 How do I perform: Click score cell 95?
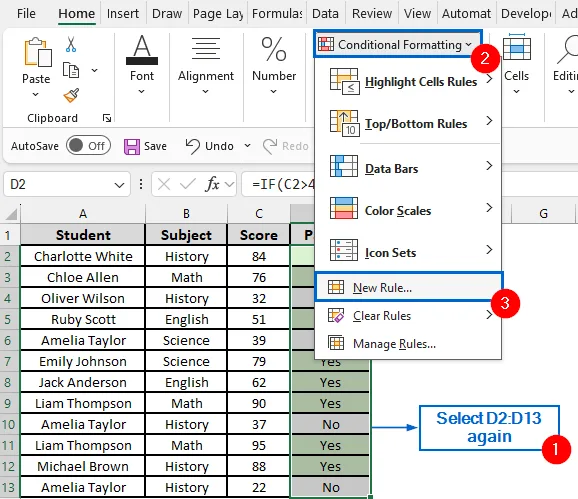(x=259, y=445)
